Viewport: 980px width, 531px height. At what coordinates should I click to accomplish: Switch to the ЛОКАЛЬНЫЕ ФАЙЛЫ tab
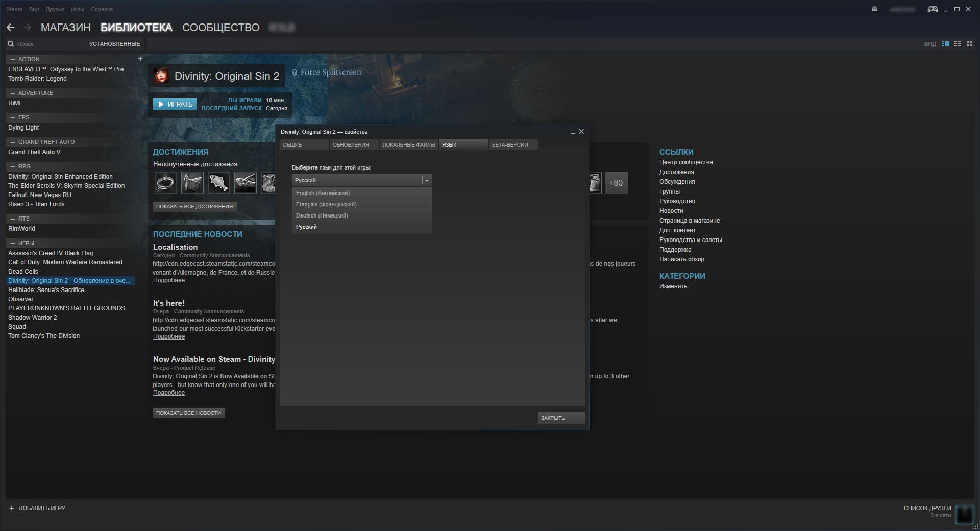(x=409, y=145)
